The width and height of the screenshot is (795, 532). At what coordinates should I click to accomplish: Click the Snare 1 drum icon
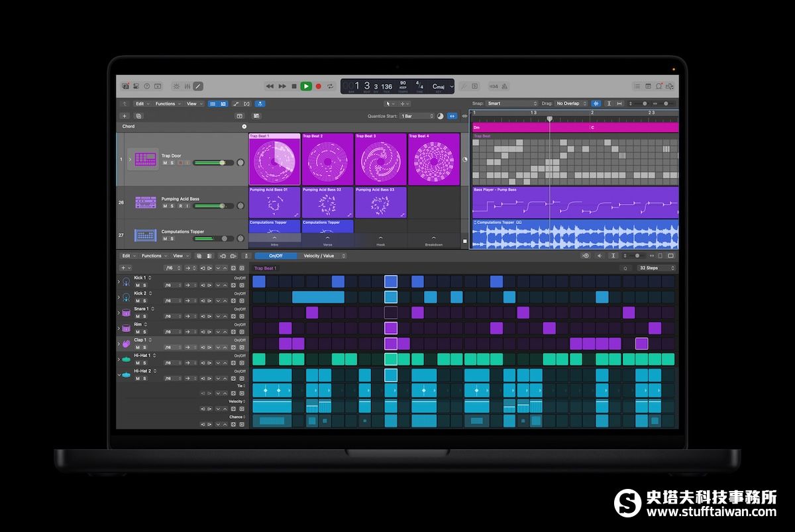pyautogui.click(x=126, y=312)
